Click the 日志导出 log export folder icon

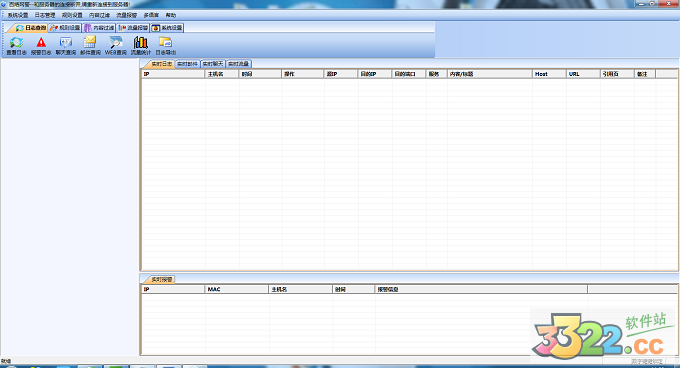coord(166,46)
